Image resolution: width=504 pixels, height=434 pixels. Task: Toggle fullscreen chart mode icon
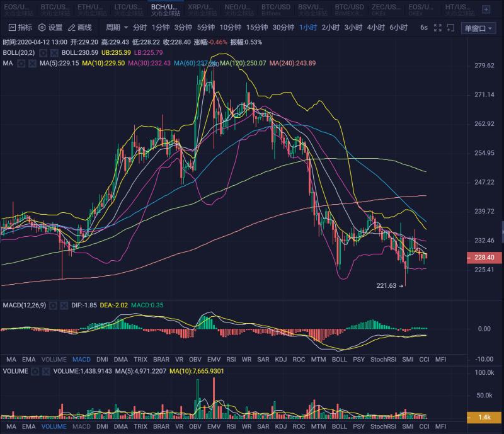point(437,28)
